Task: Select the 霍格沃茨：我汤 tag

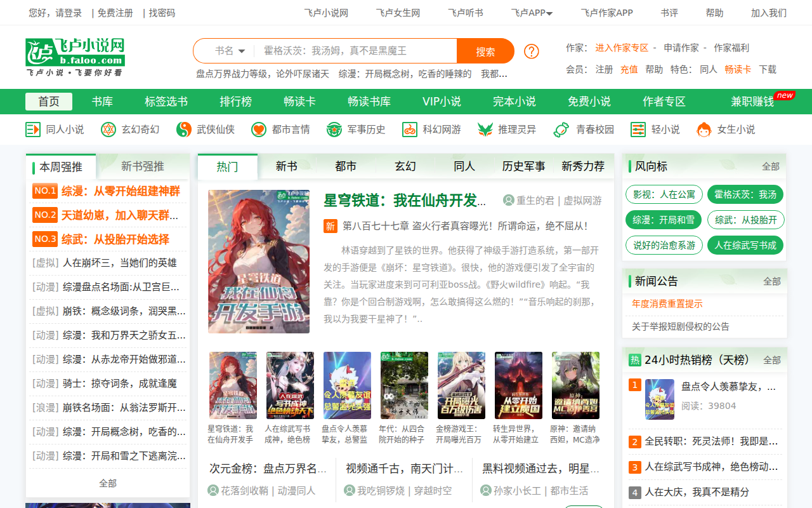Action: pos(745,194)
